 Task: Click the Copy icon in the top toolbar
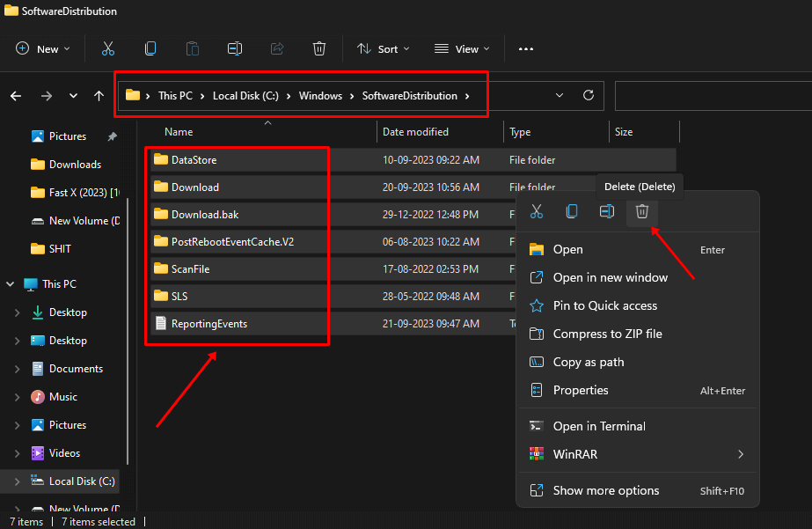pyautogui.click(x=150, y=49)
